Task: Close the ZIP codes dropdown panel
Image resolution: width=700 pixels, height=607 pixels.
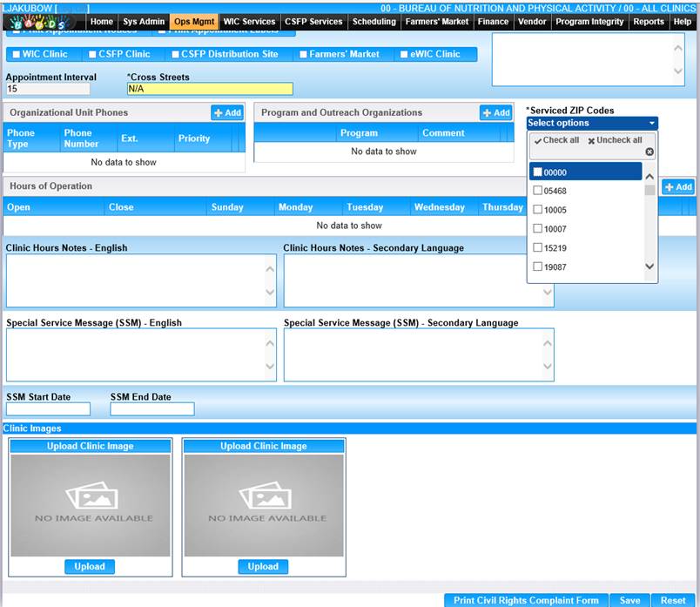Action: tap(649, 152)
